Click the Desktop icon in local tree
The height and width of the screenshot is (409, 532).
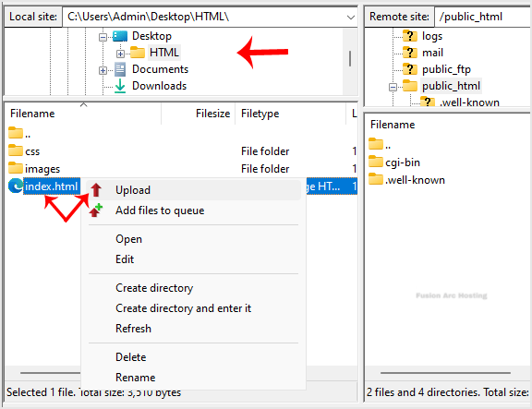[x=120, y=36]
